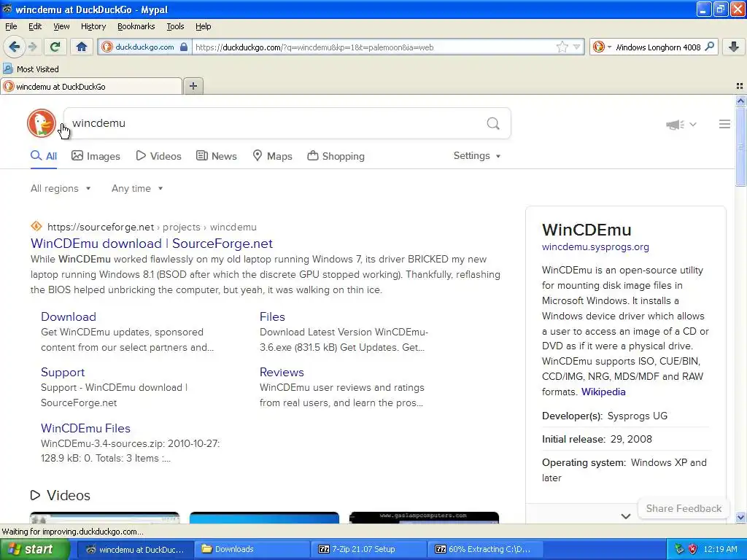Open the View menu

coord(61,26)
